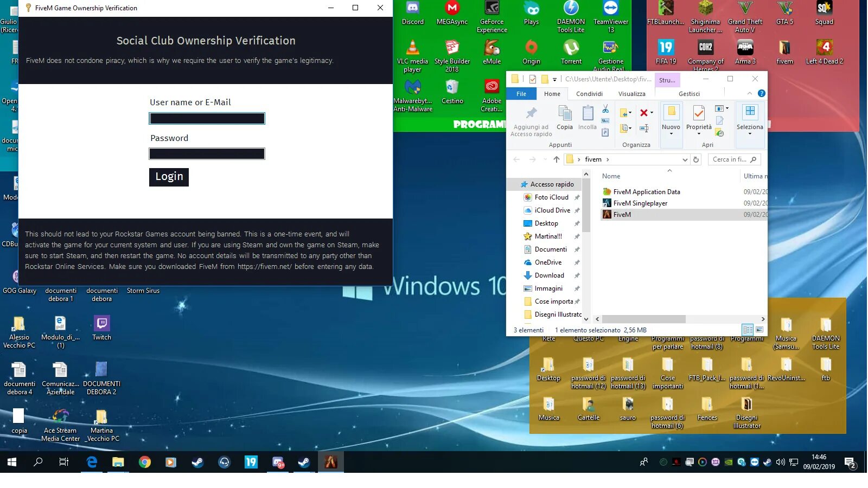868x488 pixels.
Task: Switch Explorer to large thumbnails view
Action: coord(759,330)
